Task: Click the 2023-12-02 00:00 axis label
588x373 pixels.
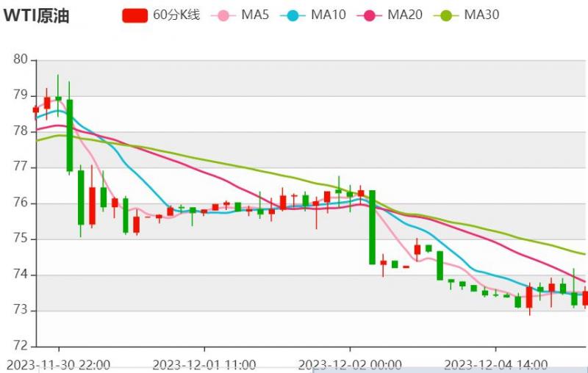Action: click(x=350, y=365)
